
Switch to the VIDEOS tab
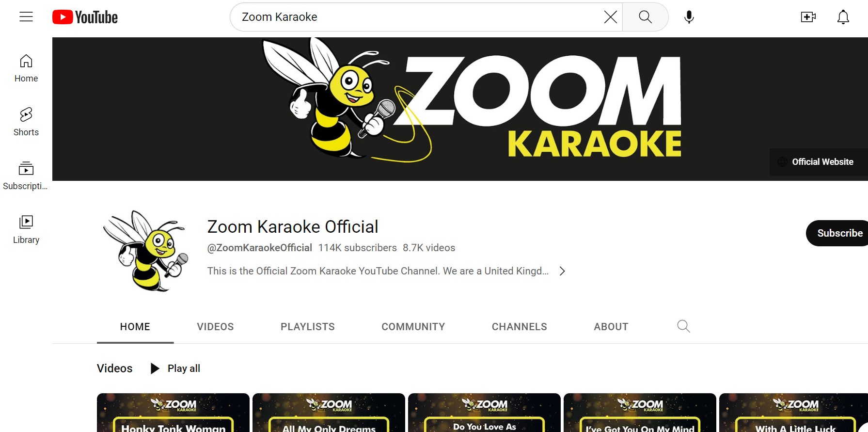click(x=215, y=327)
